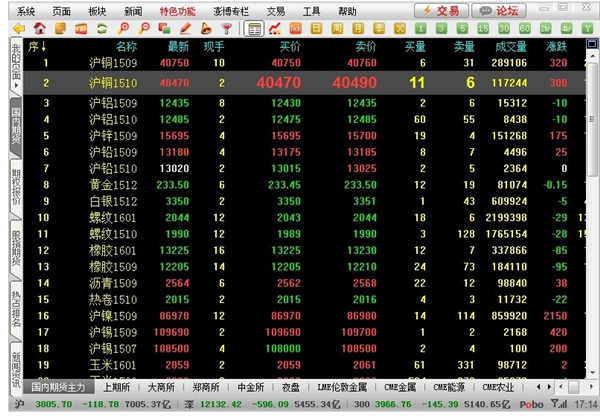The image size is (600, 416).
Task: Select the 4hr period icon
Action: (x=566, y=29)
